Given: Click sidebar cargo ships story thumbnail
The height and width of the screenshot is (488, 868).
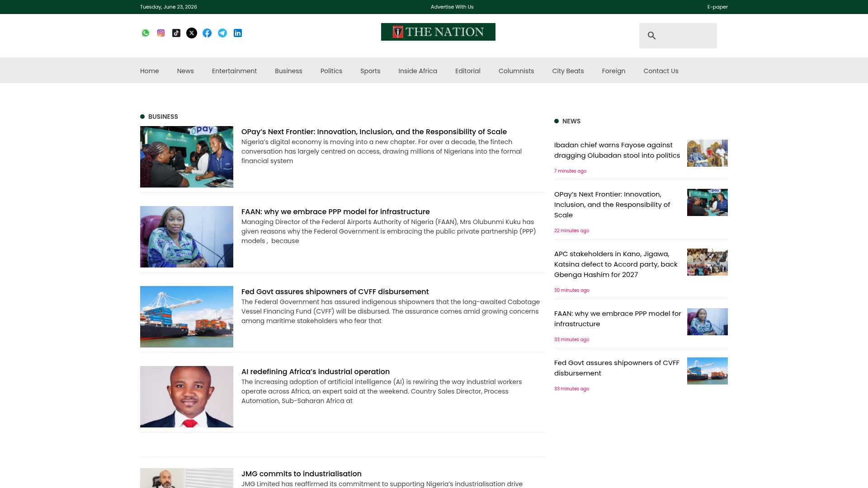Looking at the screenshot, I should (x=708, y=371).
